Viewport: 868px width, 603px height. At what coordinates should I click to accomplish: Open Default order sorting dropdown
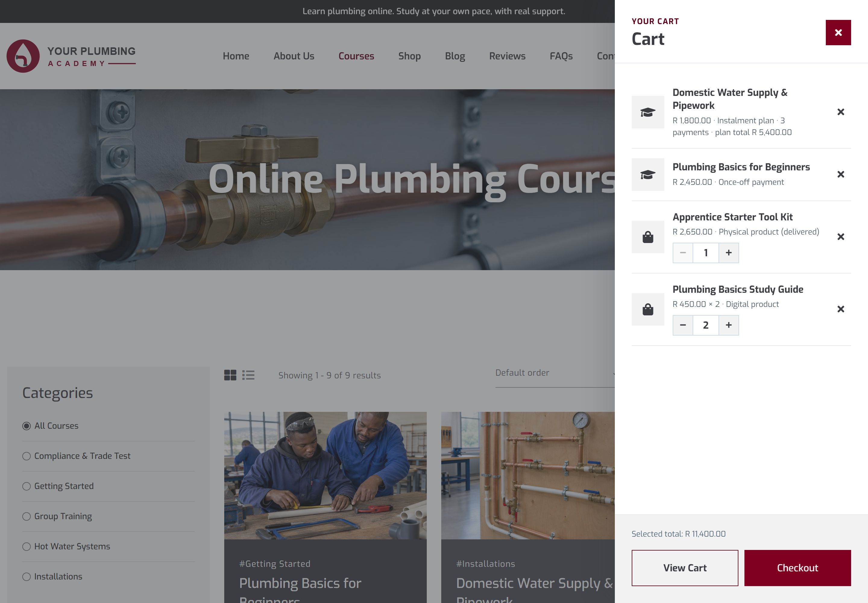555,373
